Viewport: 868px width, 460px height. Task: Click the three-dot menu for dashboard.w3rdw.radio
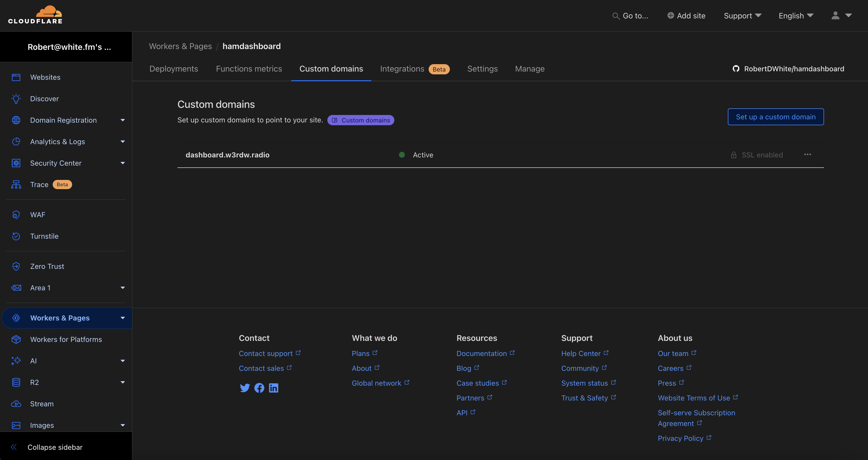point(807,155)
